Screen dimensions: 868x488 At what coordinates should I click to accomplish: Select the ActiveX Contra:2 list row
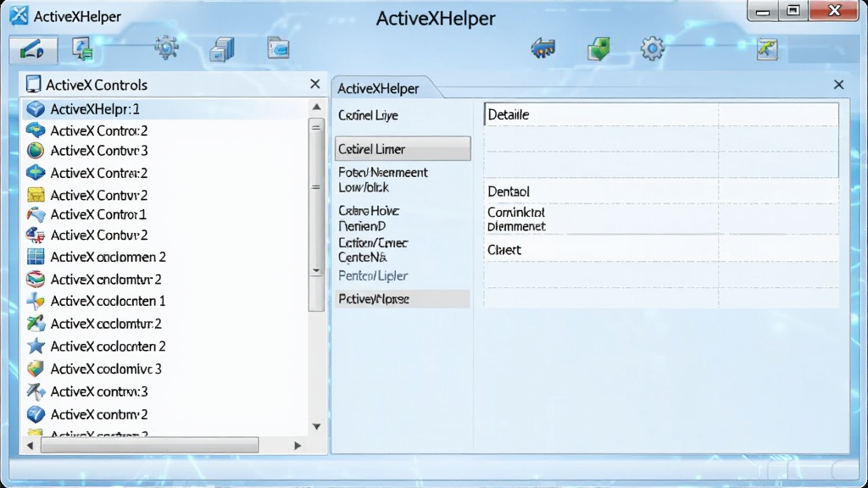click(164, 173)
